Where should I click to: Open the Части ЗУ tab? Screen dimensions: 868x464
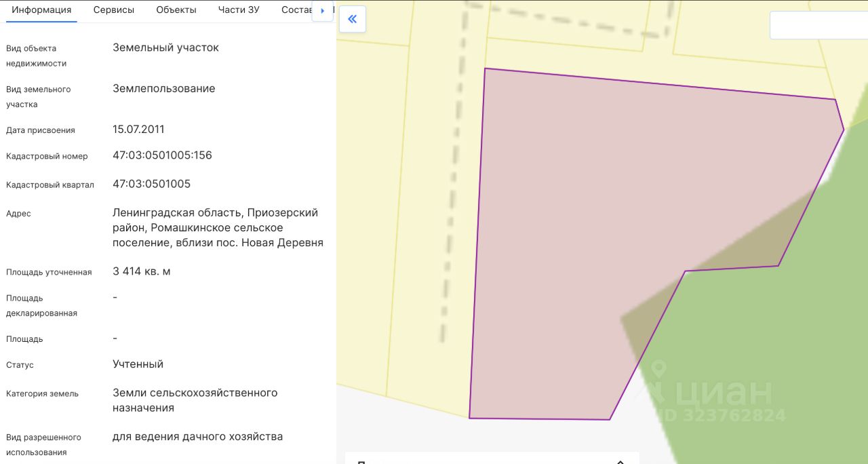[239, 10]
